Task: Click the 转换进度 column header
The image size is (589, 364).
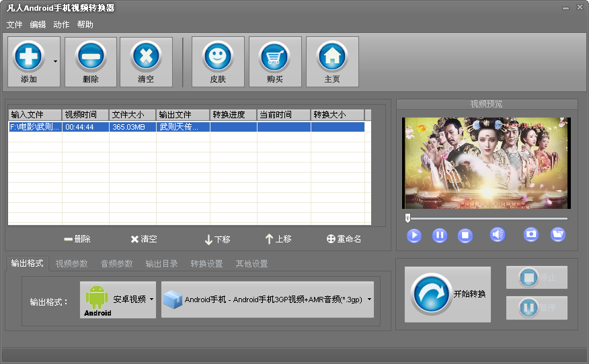Action: click(x=233, y=114)
